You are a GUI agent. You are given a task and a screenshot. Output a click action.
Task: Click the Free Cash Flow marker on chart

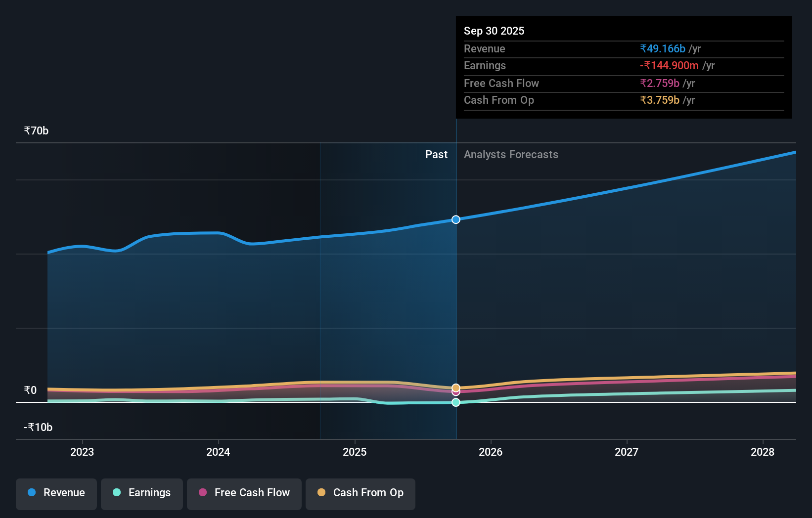(455, 392)
